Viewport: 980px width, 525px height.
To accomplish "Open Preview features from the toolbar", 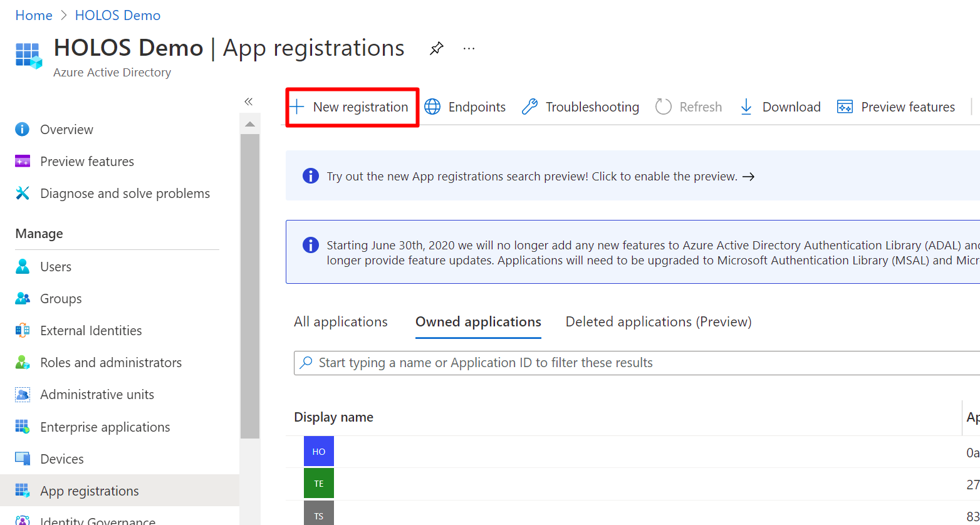I will point(896,107).
